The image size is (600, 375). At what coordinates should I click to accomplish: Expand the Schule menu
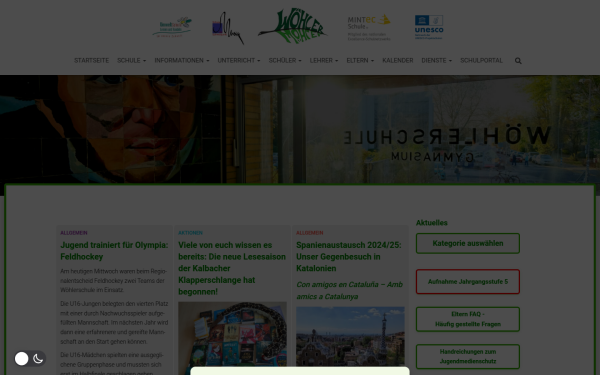coord(131,60)
